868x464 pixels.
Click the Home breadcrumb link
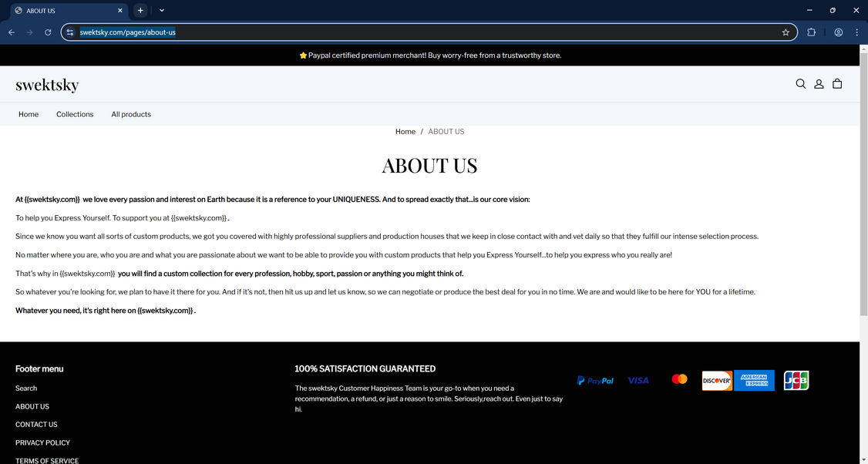click(405, 131)
